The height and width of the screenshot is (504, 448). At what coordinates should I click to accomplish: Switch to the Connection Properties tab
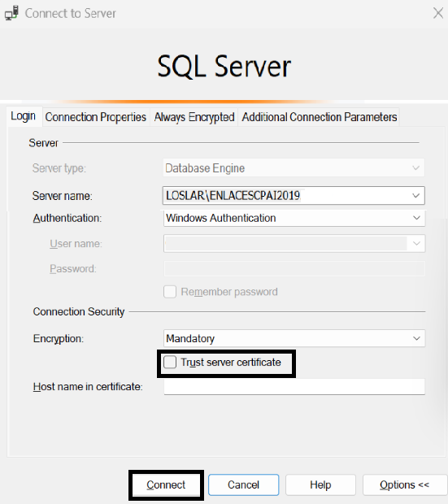click(x=95, y=117)
